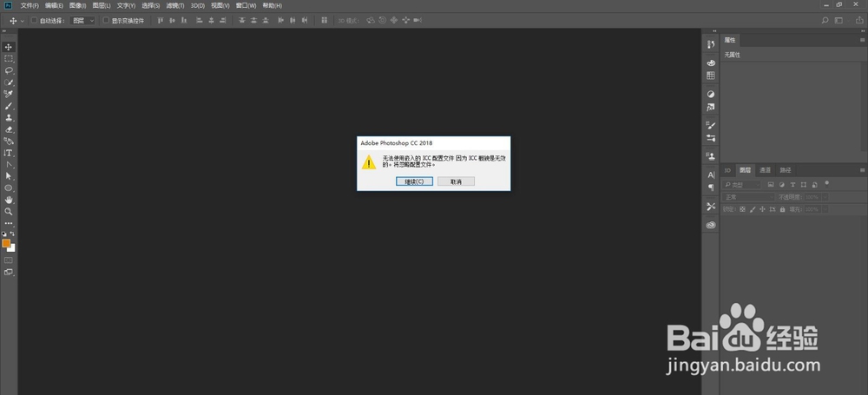Screen dimensions: 868x395
Task: Open the Properties panel flyout menu
Action: pyautogui.click(x=863, y=40)
